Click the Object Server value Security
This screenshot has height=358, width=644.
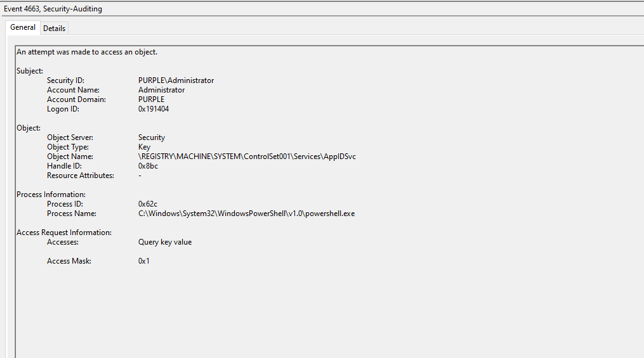pyautogui.click(x=152, y=137)
